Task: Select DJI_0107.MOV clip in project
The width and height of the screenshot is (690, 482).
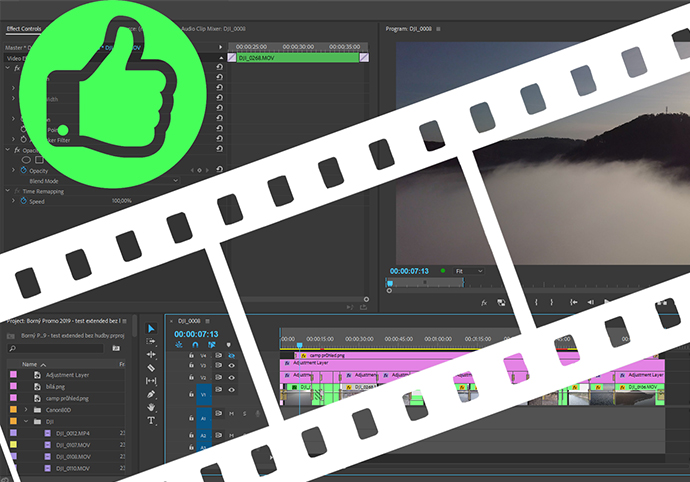Action: point(73,445)
